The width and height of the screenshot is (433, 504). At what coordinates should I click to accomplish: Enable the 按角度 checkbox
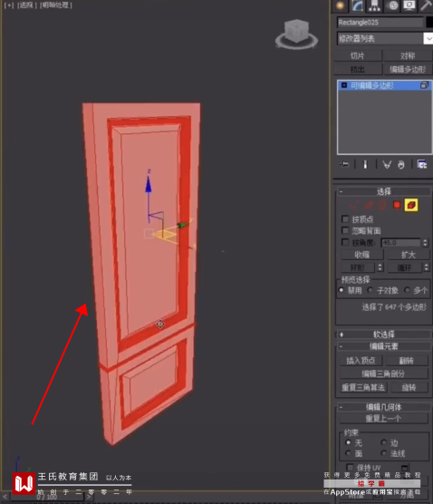click(x=345, y=242)
